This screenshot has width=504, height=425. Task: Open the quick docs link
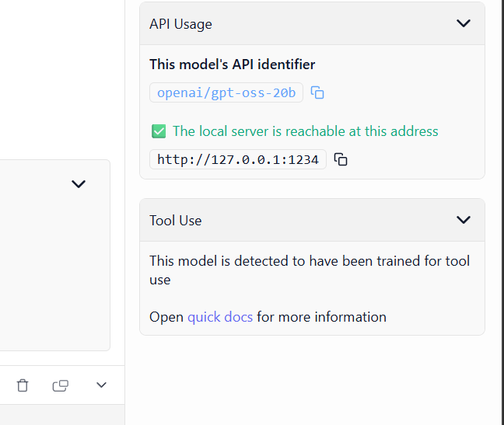[x=220, y=317]
